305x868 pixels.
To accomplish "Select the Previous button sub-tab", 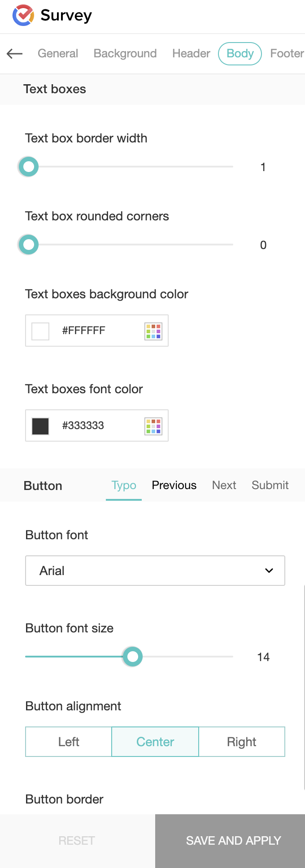I will point(174,485).
